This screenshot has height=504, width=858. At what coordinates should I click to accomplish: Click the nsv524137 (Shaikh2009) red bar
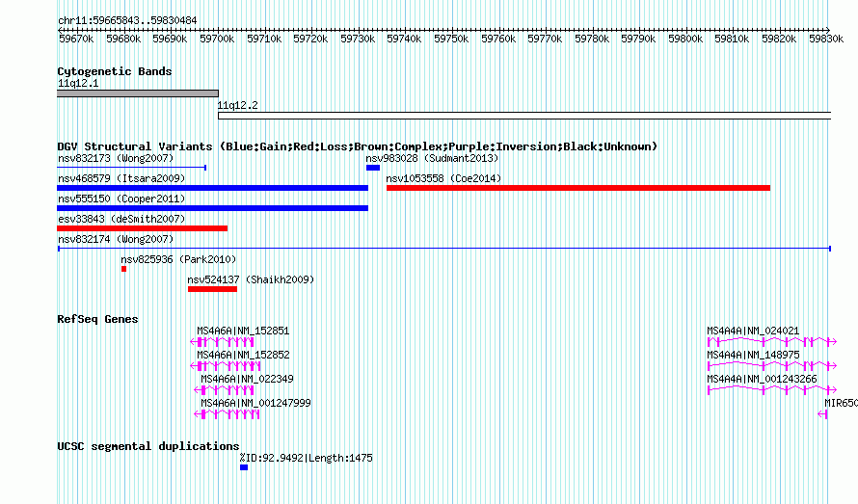[212, 289]
